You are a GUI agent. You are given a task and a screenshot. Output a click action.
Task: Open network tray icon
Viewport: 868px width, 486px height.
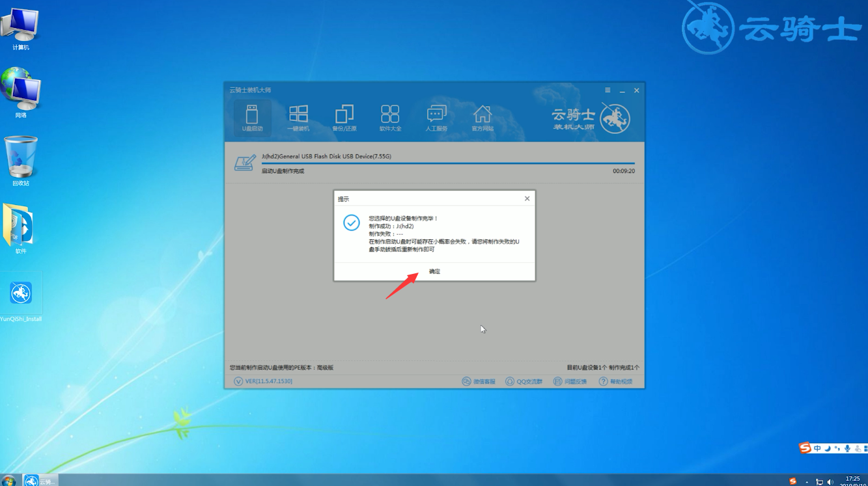coord(819,482)
